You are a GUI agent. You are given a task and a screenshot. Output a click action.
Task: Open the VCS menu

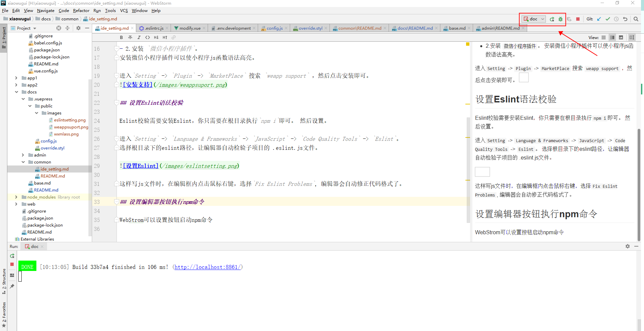point(124,11)
